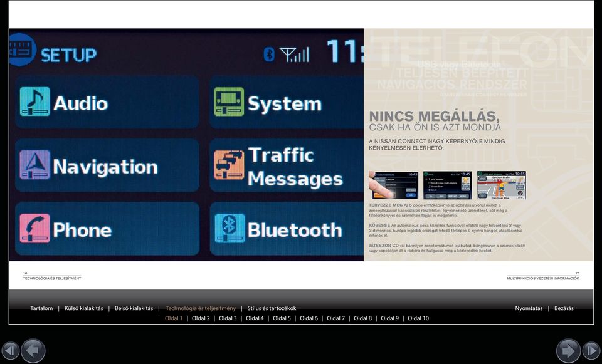
Task: Go to Oldal 7
Action: [x=336, y=318]
